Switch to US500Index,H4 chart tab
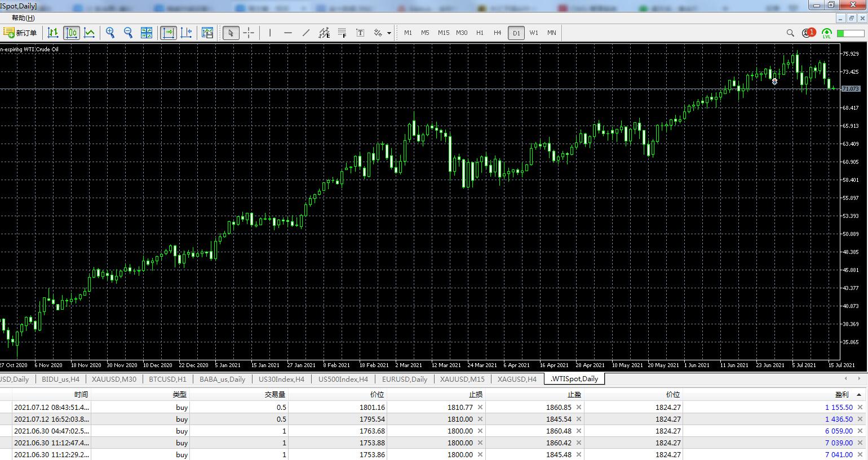 (x=343, y=379)
